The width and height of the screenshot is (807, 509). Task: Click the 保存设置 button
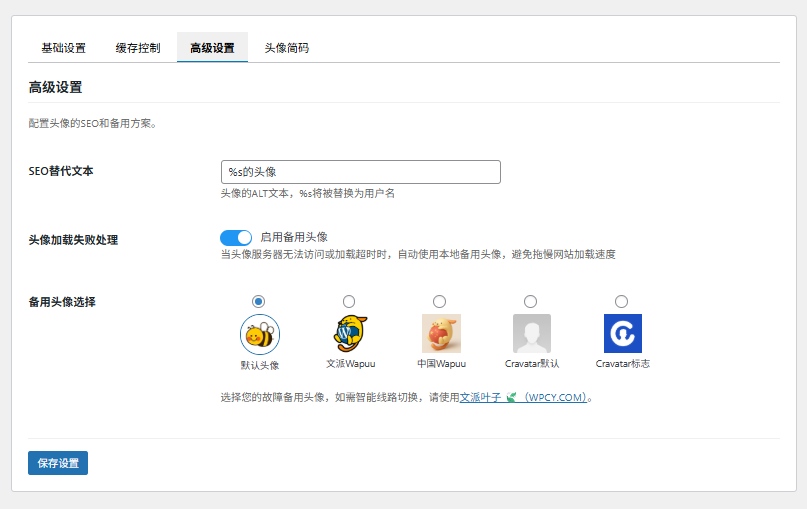(58, 463)
